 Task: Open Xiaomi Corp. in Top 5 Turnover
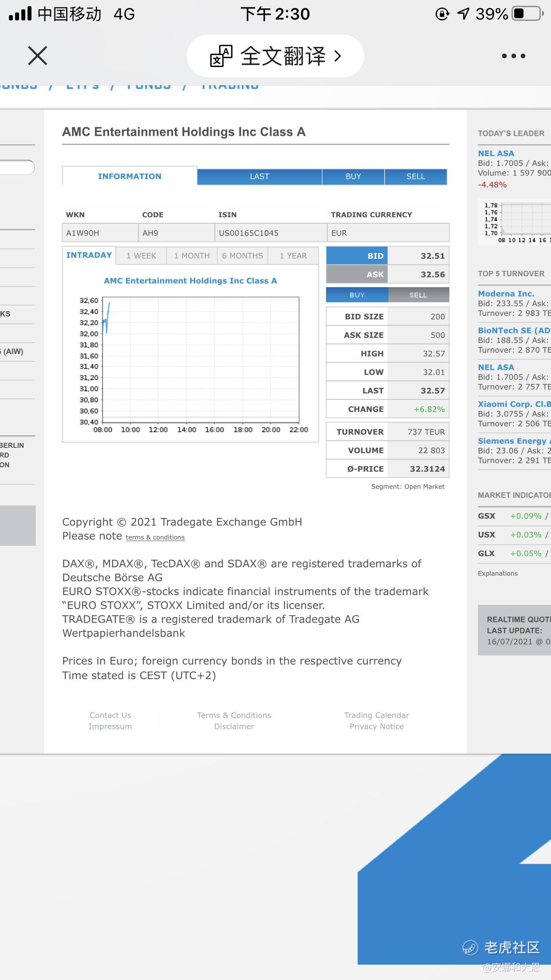pos(514,404)
